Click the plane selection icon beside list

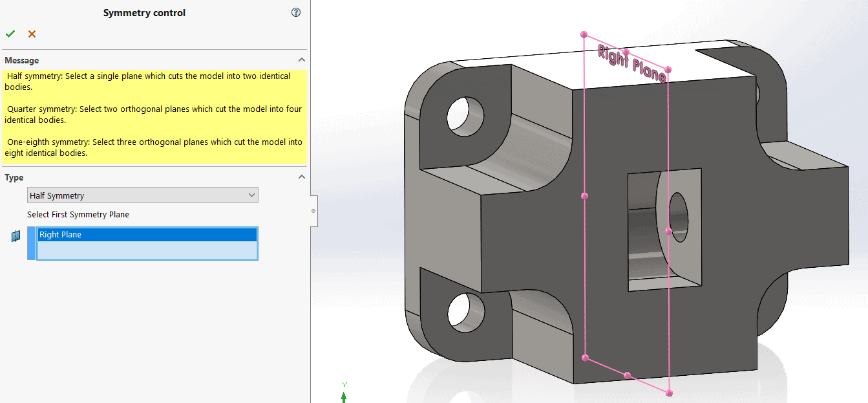(16, 237)
